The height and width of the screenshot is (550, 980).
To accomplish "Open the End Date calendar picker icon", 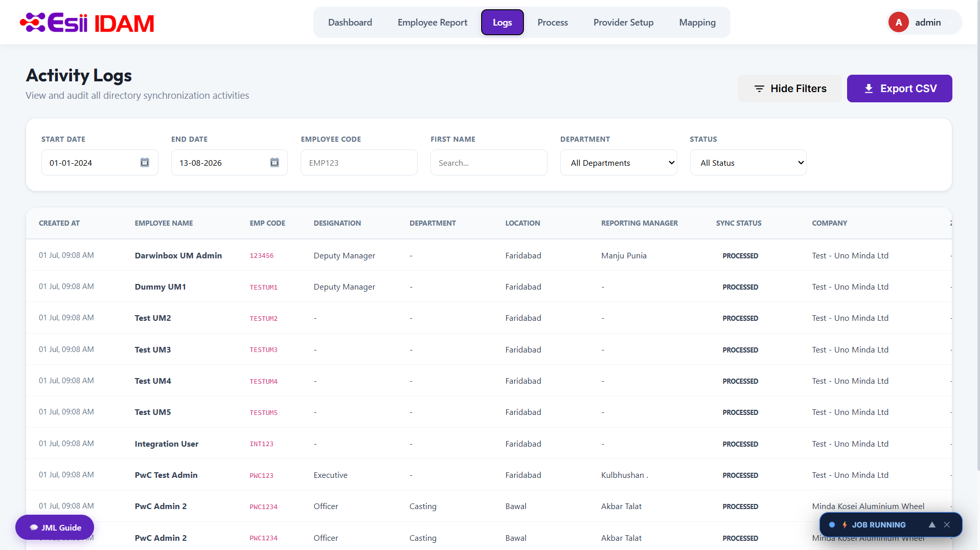I will click(275, 162).
